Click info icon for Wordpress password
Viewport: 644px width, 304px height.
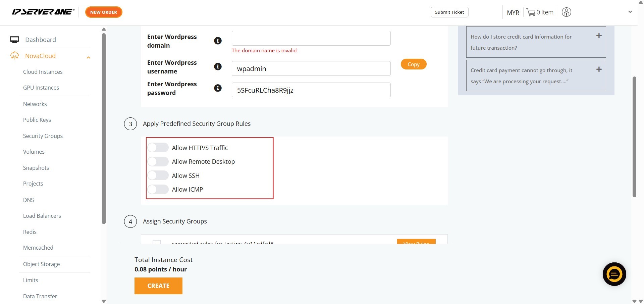tap(218, 88)
